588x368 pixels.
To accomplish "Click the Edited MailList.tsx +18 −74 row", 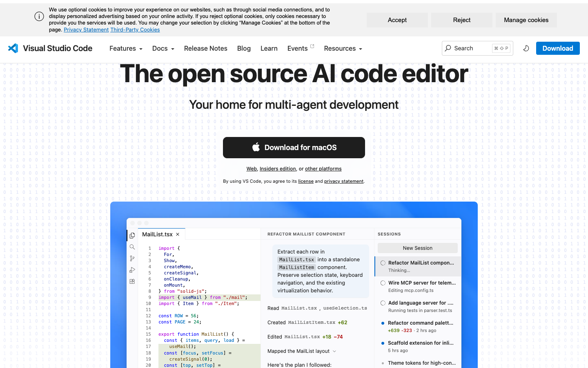I will (305, 337).
